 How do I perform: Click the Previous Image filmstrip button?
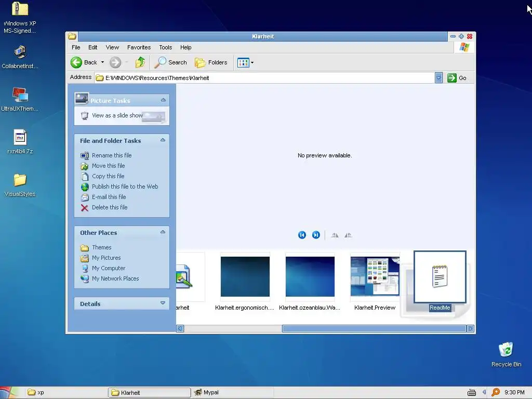(x=302, y=235)
